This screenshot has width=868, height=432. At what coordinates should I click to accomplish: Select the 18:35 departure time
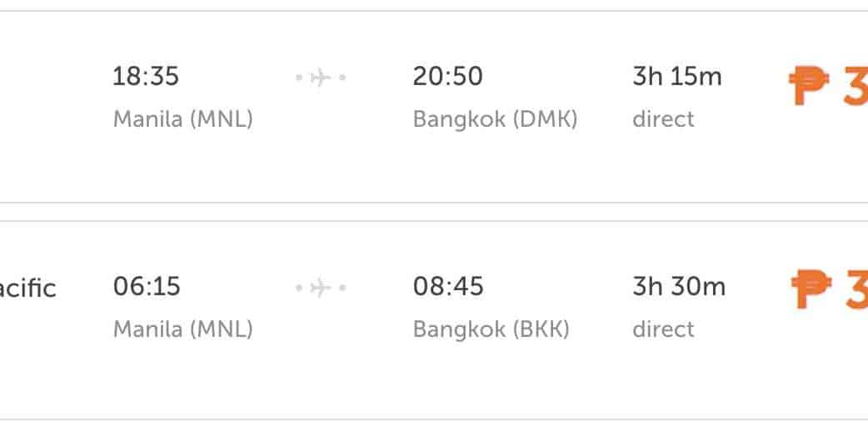pos(146,77)
